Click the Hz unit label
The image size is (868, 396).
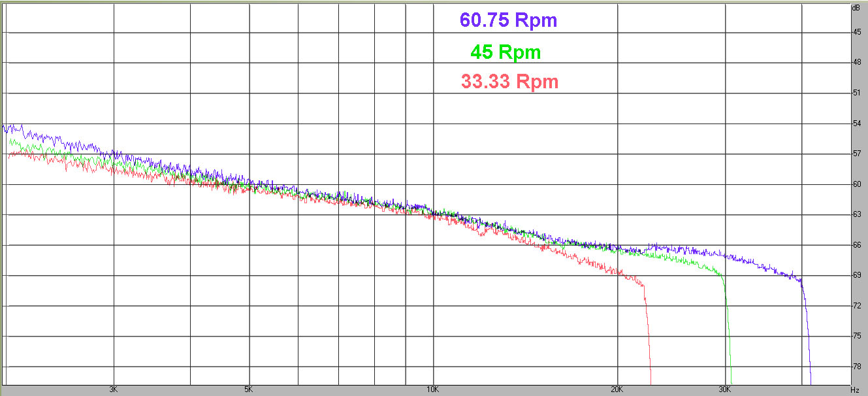tap(855, 390)
